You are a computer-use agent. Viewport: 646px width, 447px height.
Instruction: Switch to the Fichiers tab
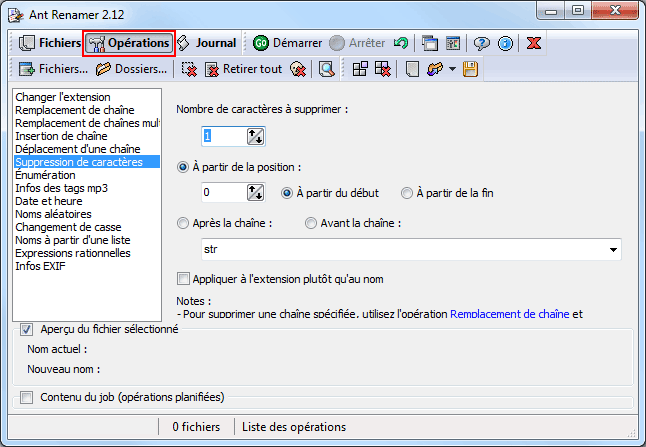tap(49, 43)
